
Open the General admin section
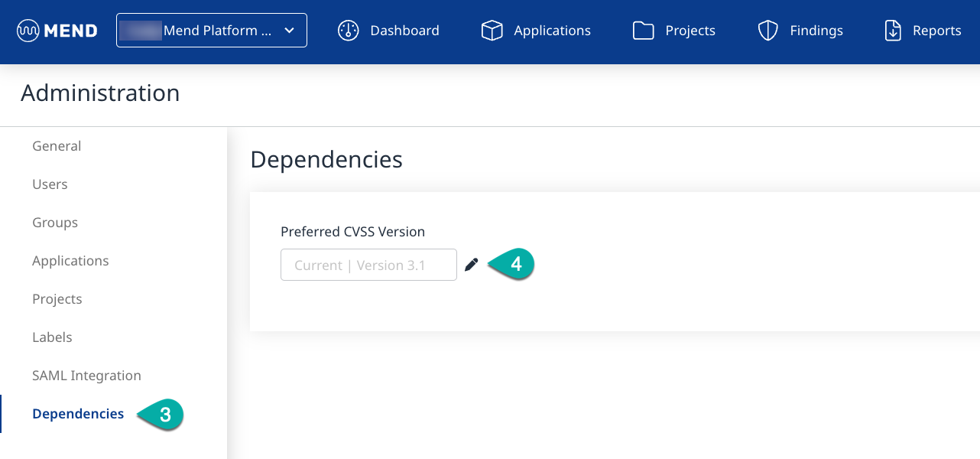tap(57, 146)
